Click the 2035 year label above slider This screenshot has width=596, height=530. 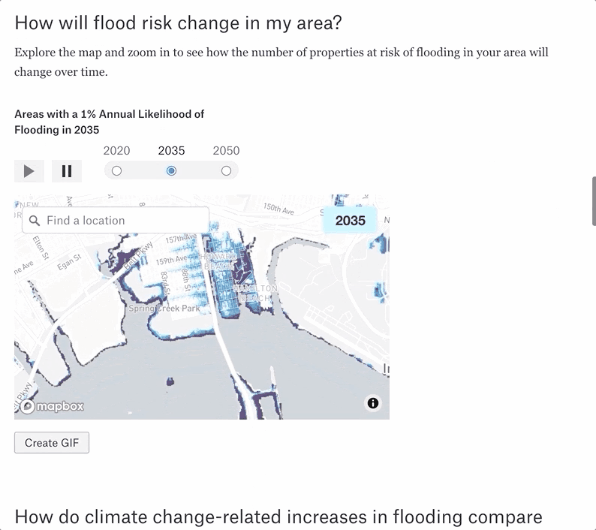pyautogui.click(x=171, y=151)
